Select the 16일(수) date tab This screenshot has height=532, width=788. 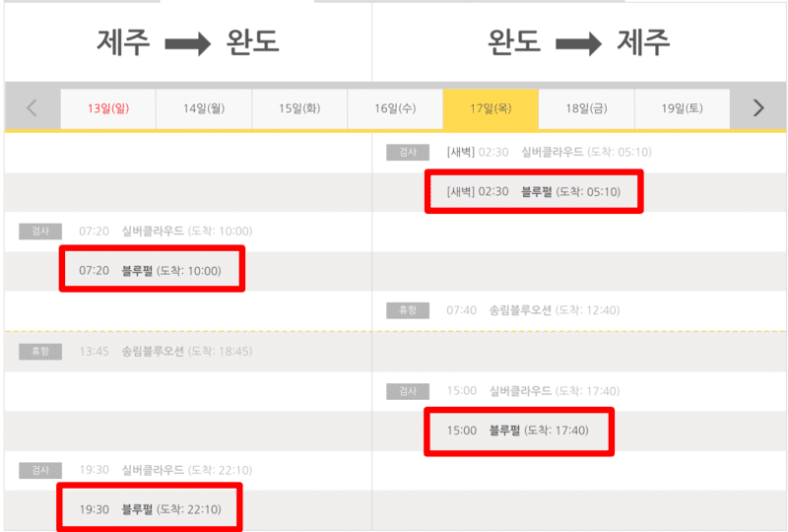coord(395,108)
